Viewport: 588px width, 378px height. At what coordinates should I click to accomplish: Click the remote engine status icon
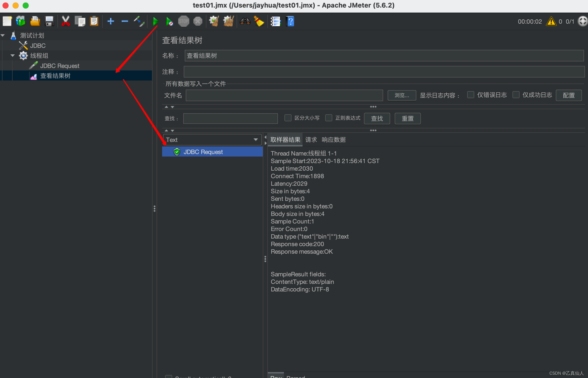(x=583, y=21)
